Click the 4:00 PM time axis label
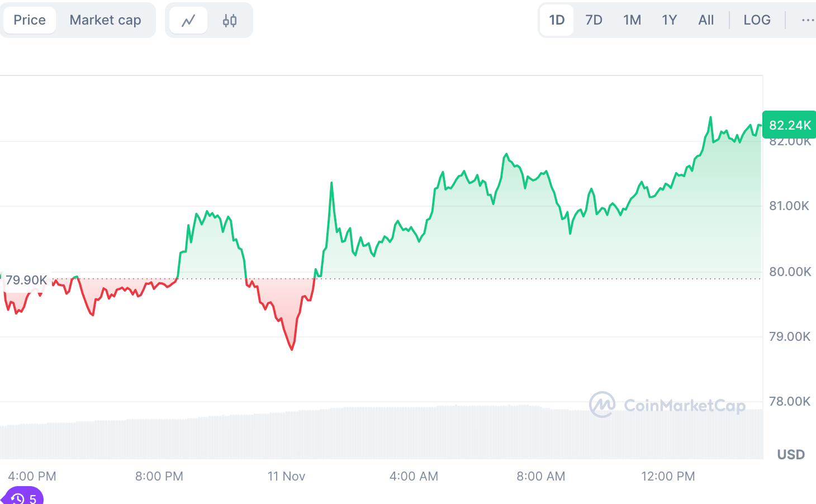Screen dimensions: 816x504 (x=32, y=476)
